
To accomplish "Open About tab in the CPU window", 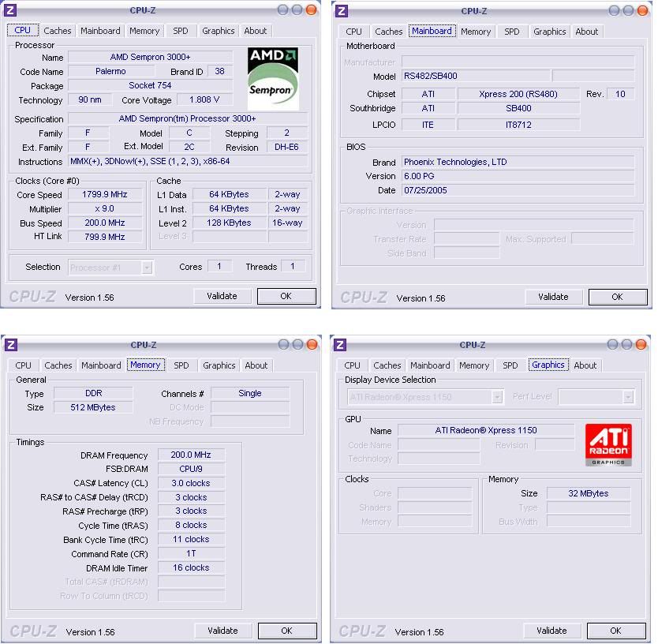I will pyautogui.click(x=255, y=31).
